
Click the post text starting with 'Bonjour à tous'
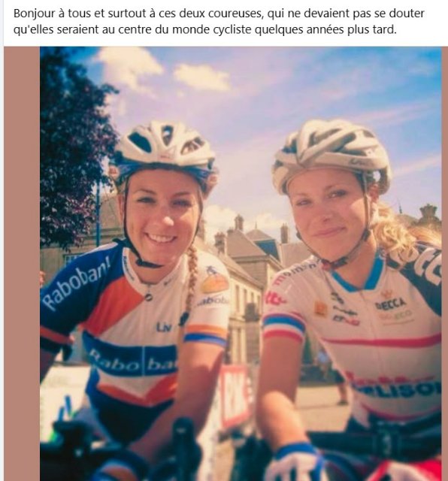pos(219,22)
